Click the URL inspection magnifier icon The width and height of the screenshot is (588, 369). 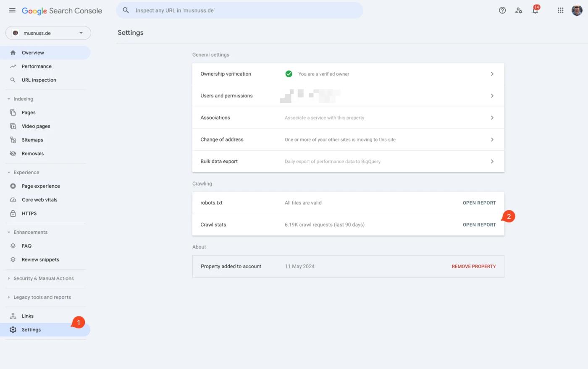13,80
